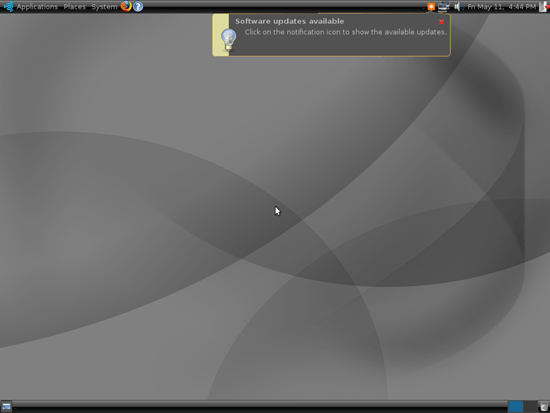Screen dimensions: 550x413
Task: Switch to the second workspace
Action: pyautogui.click(x=530, y=407)
